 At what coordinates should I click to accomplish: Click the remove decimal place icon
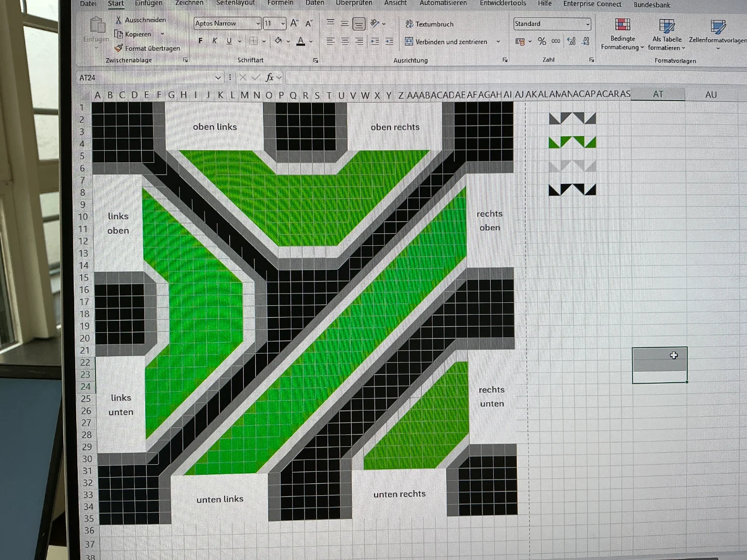click(x=586, y=41)
